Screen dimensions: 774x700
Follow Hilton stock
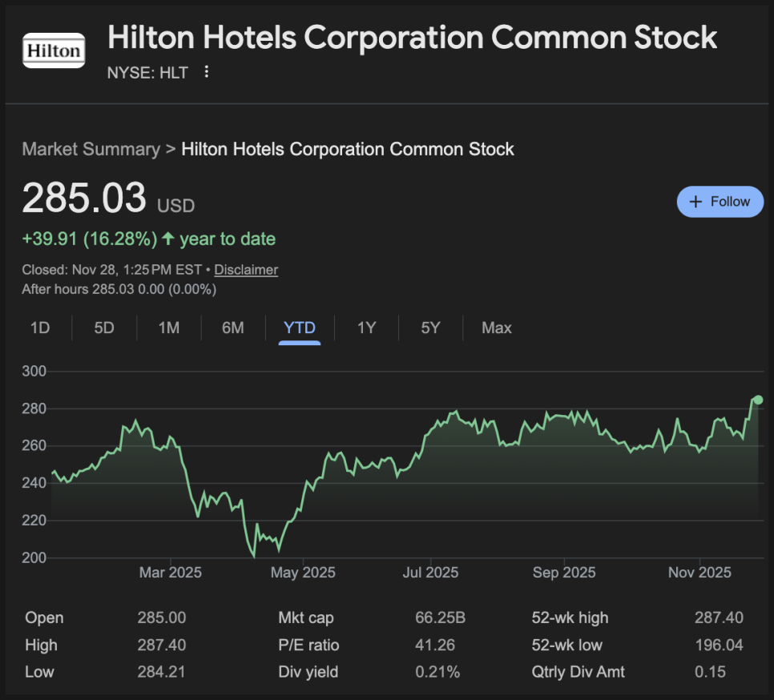(720, 202)
